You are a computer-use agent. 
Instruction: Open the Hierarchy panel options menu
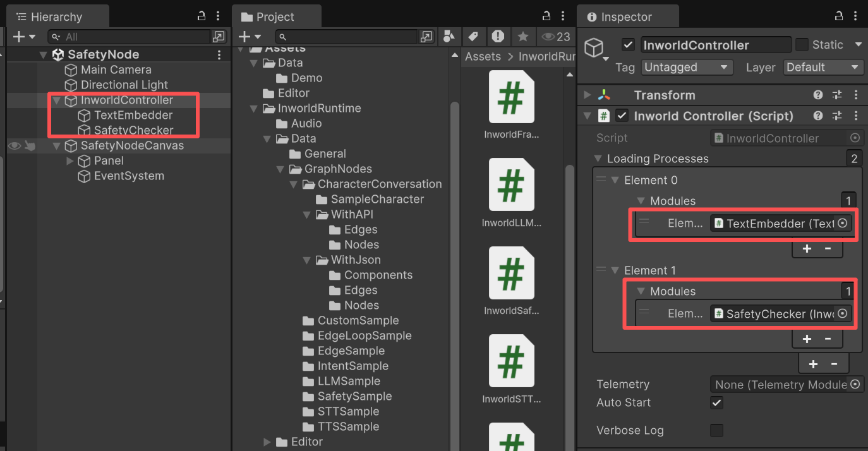(x=218, y=16)
